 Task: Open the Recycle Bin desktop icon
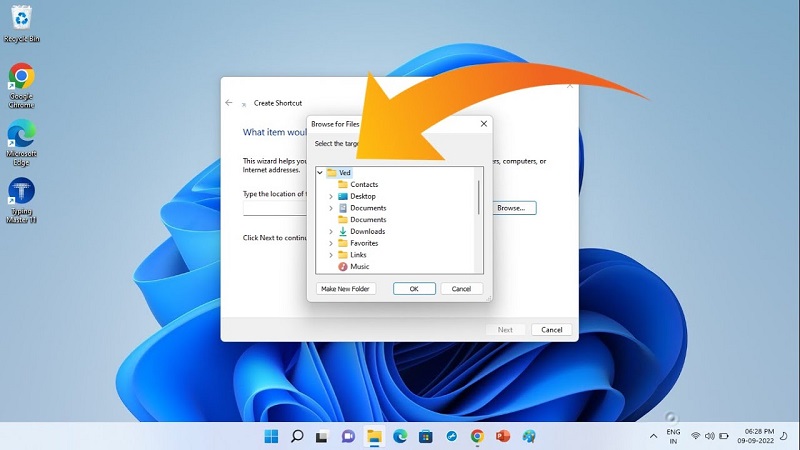[x=21, y=23]
